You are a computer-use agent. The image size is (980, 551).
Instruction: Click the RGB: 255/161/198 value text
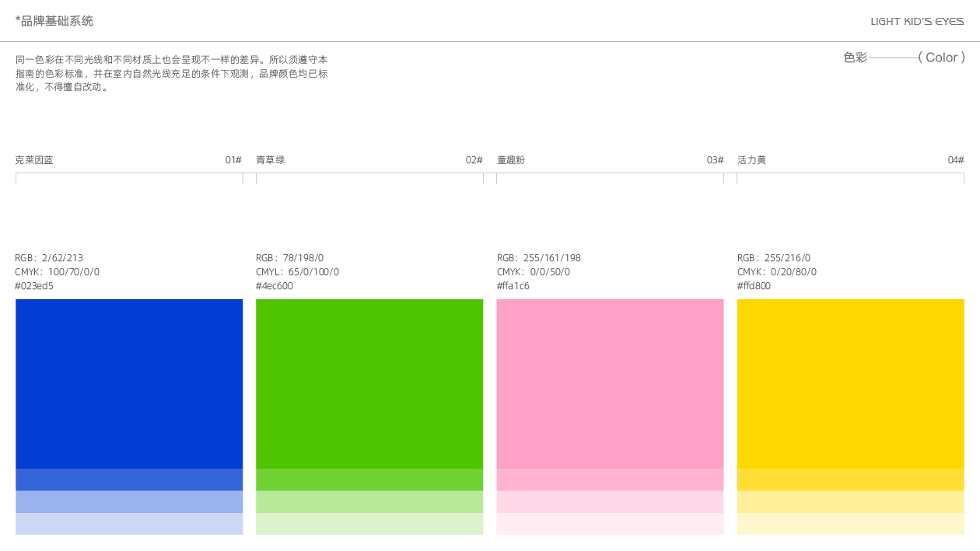pyautogui.click(x=539, y=258)
